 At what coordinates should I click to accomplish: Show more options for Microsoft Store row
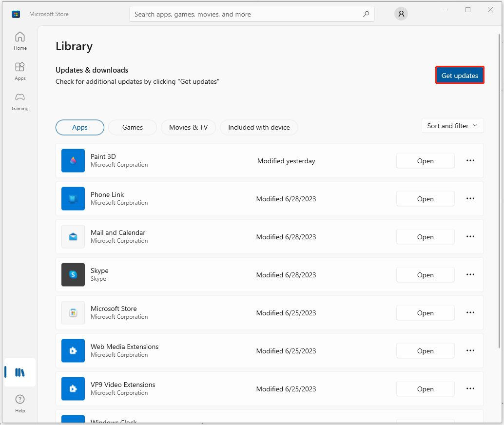point(470,312)
